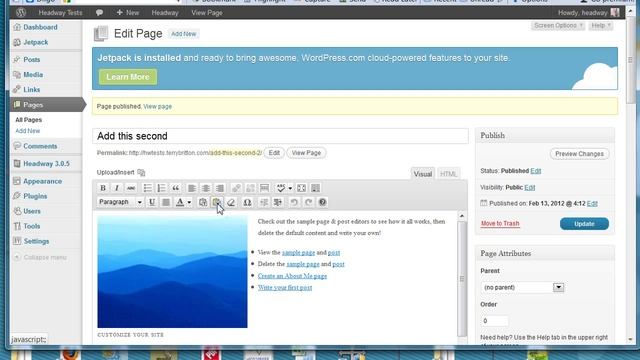Open Jetpack in the sidebar

tap(36, 42)
